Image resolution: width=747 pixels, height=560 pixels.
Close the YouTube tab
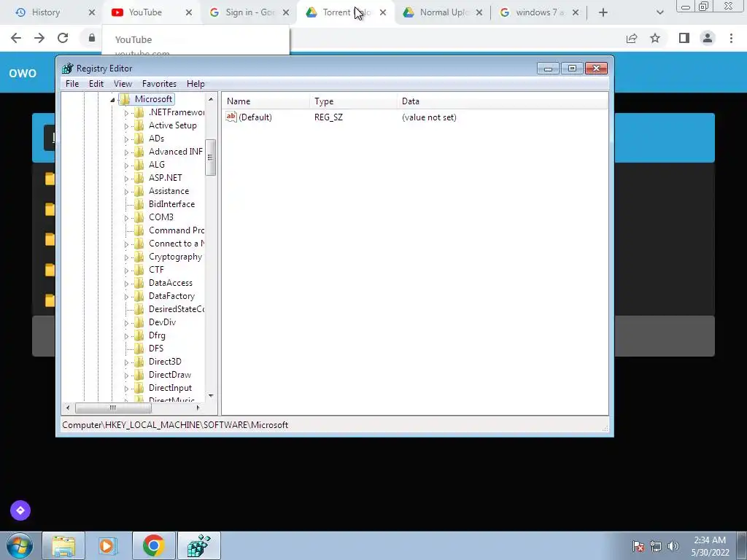point(189,12)
